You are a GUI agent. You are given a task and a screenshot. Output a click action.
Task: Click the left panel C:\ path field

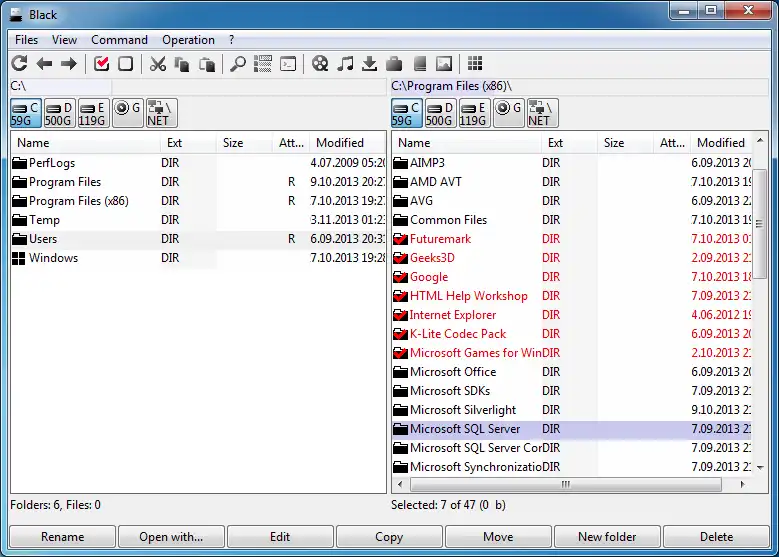[x=198, y=86]
